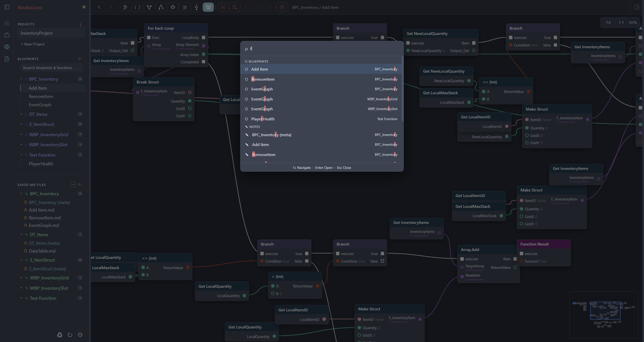Click the + New Project button

tap(33, 44)
